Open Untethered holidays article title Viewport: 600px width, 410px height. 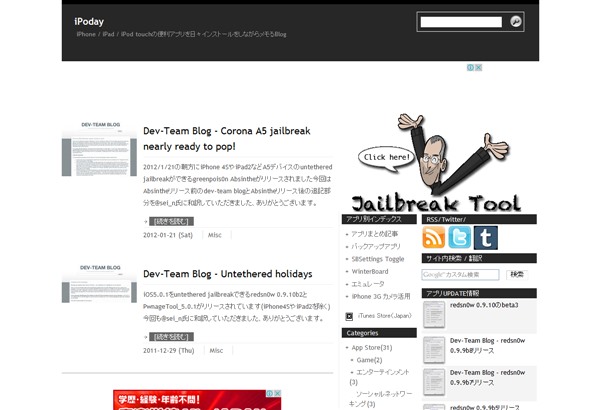click(x=228, y=274)
